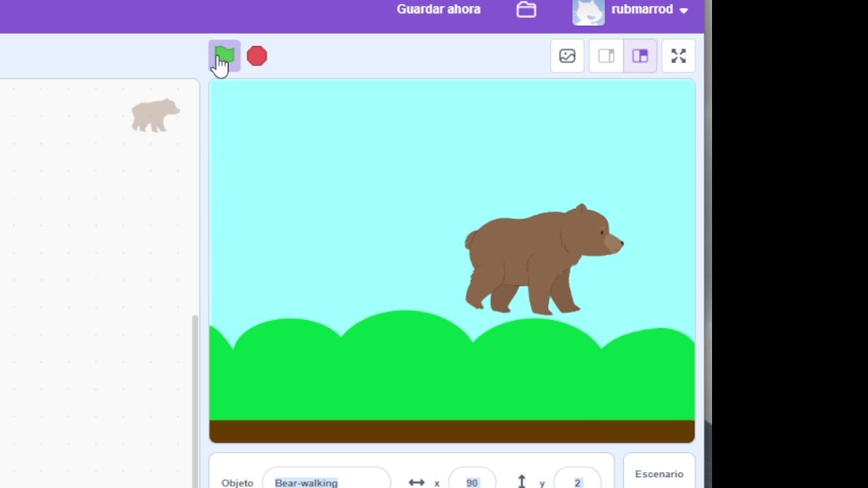This screenshot has height=488, width=868.
Task: Switch to the large stage layout
Action: pyautogui.click(x=640, y=56)
